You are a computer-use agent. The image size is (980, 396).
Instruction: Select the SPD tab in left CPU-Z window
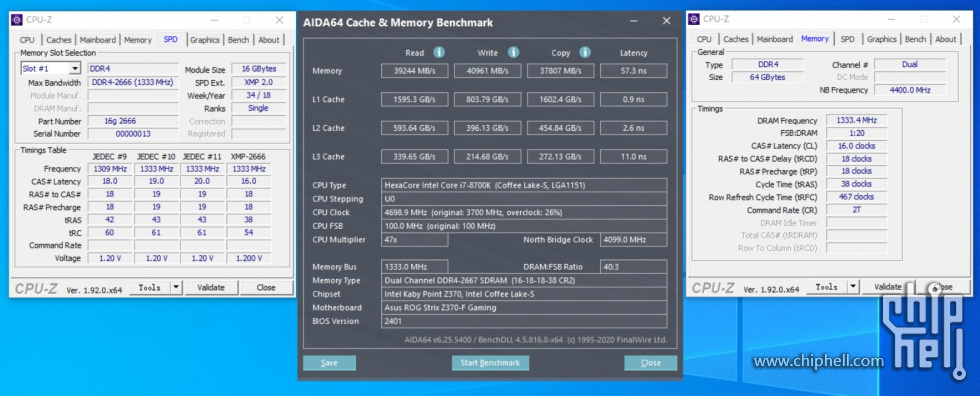point(171,39)
